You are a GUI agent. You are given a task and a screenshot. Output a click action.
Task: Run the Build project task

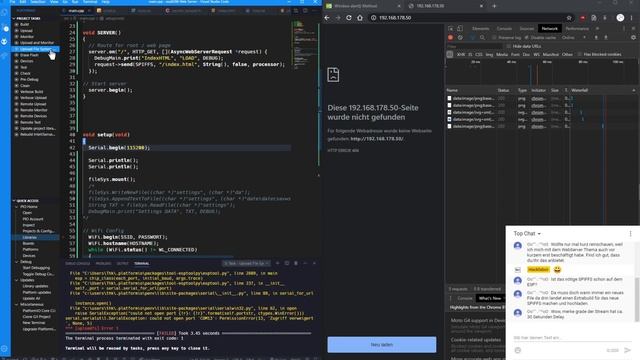pos(25,24)
